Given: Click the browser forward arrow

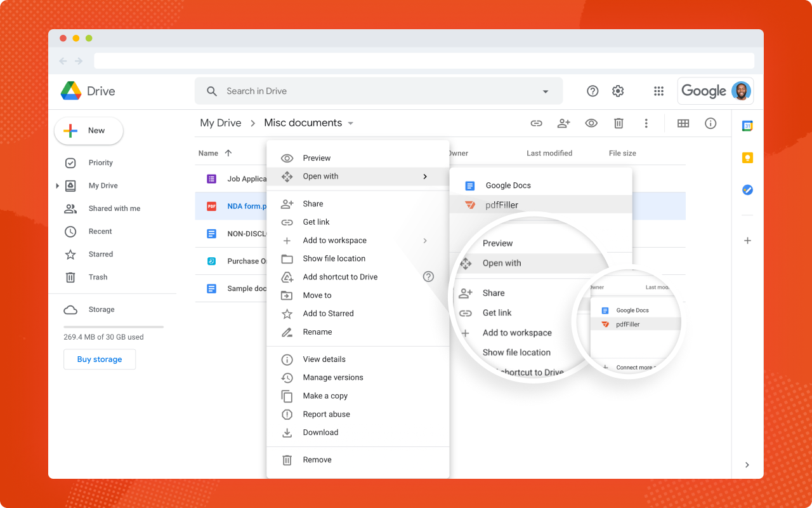Looking at the screenshot, I should [79, 61].
